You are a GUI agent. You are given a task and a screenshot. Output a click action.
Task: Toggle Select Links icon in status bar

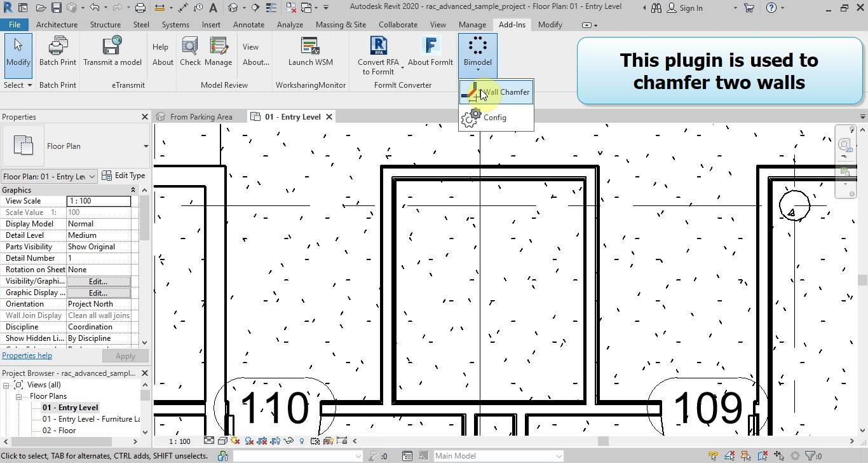[x=714, y=456]
